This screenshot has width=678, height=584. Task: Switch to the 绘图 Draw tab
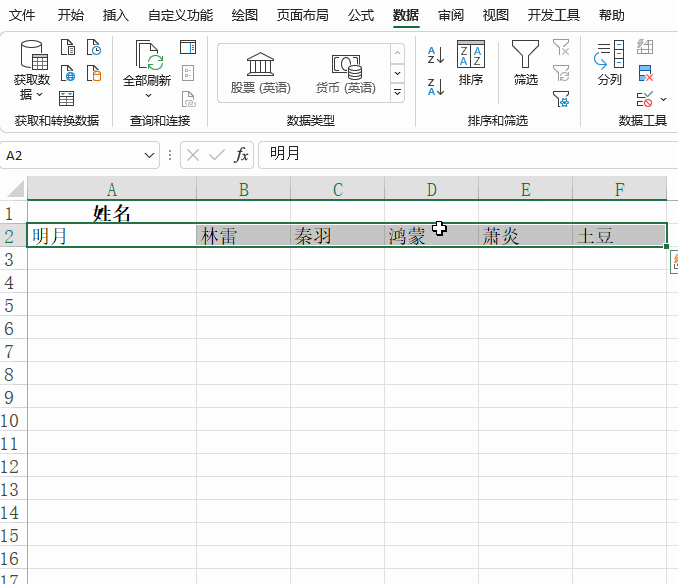point(244,16)
